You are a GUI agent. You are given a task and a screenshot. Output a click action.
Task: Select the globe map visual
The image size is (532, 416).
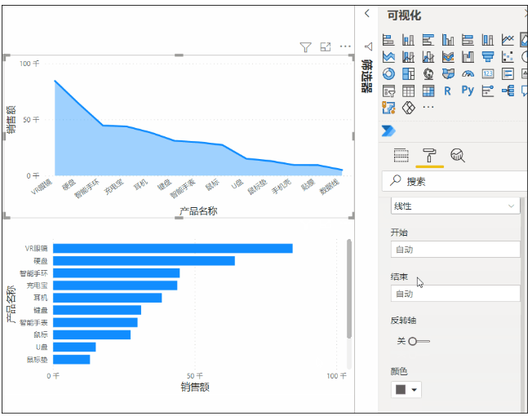tap(428, 73)
